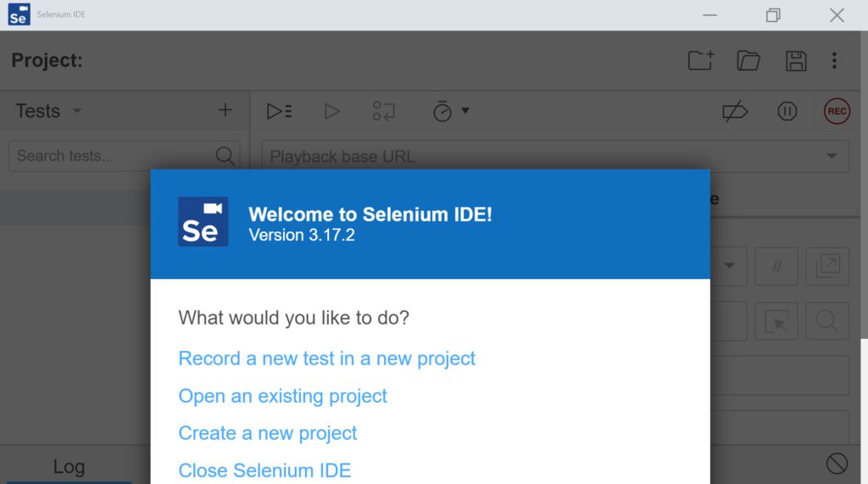Toggle pause on exceptions icon
The image size is (868, 484).
pos(787,111)
